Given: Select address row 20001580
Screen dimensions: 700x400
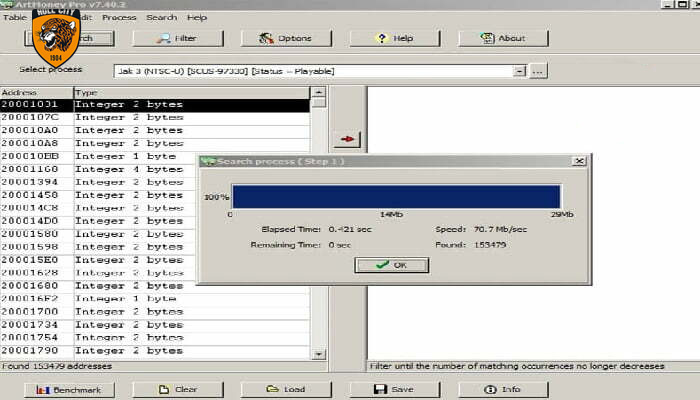Looking at the screenshot, I should 98,234.
